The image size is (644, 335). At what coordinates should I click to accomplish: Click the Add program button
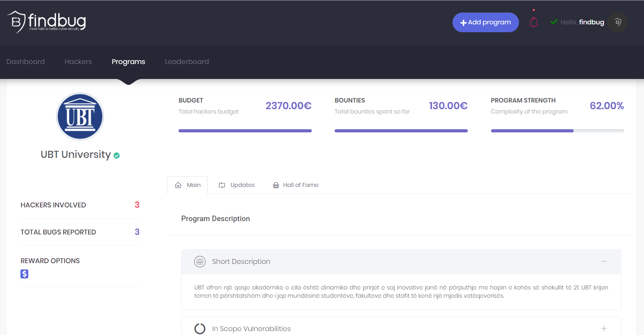(486, 22)
